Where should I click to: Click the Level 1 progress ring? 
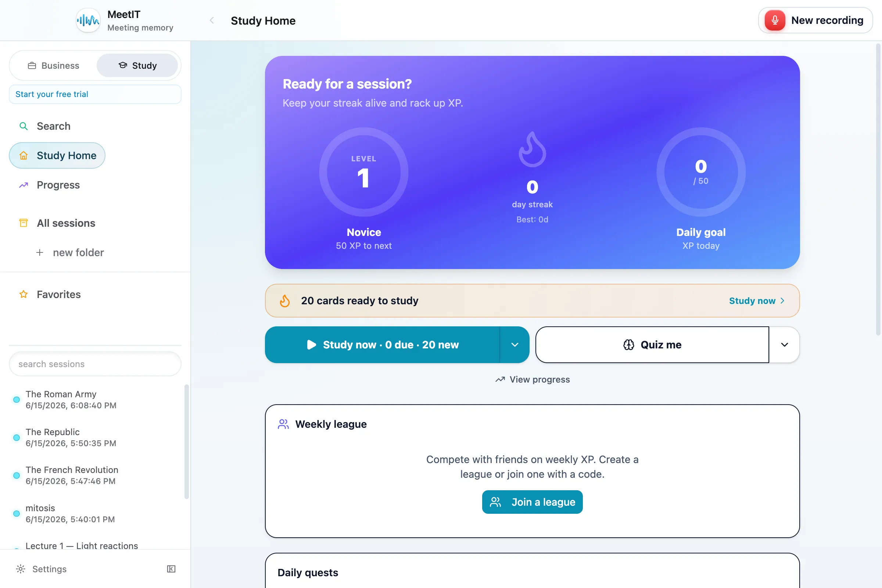(x=364, y=172)
